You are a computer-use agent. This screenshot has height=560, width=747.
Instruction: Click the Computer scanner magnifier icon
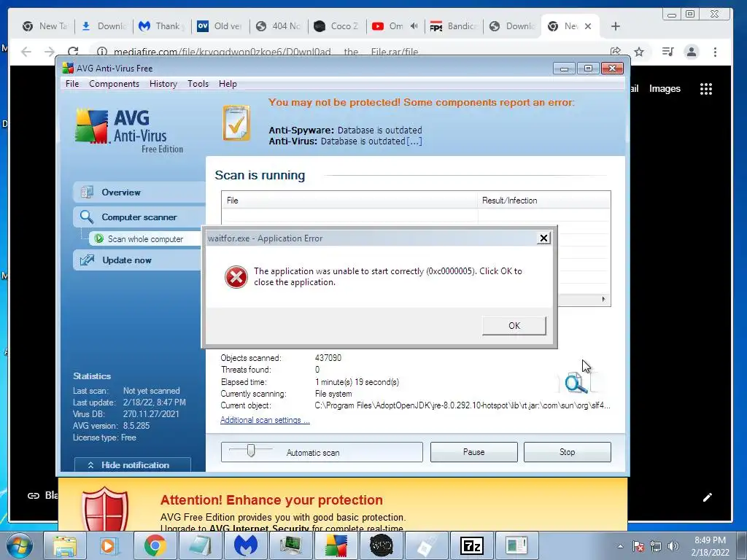click(87, 217)
